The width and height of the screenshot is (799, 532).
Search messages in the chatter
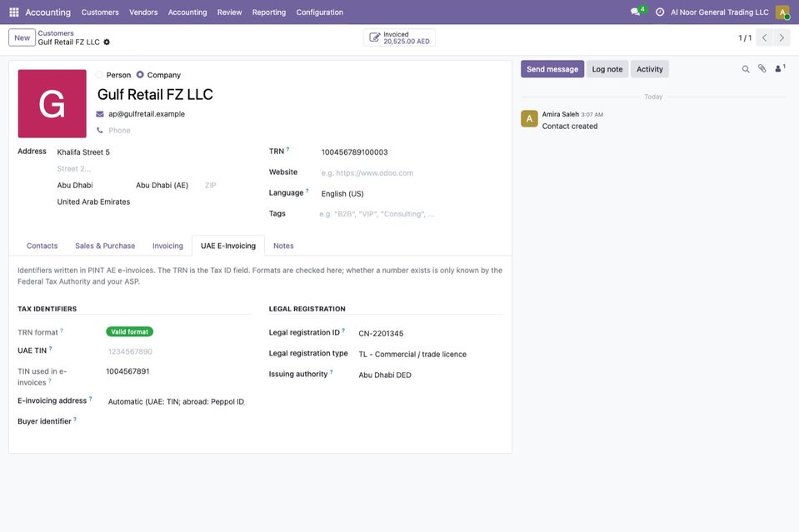point(746,69)
